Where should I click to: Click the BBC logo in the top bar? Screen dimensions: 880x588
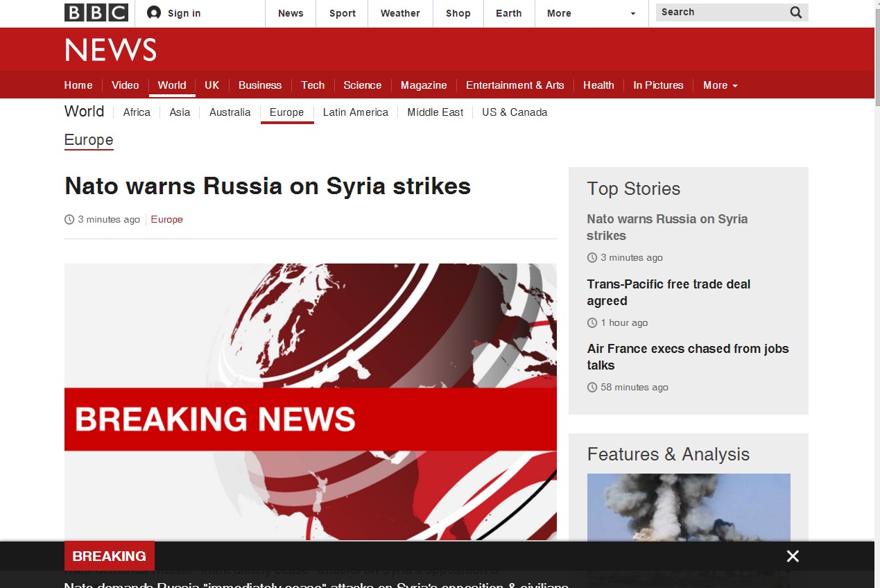96,12
